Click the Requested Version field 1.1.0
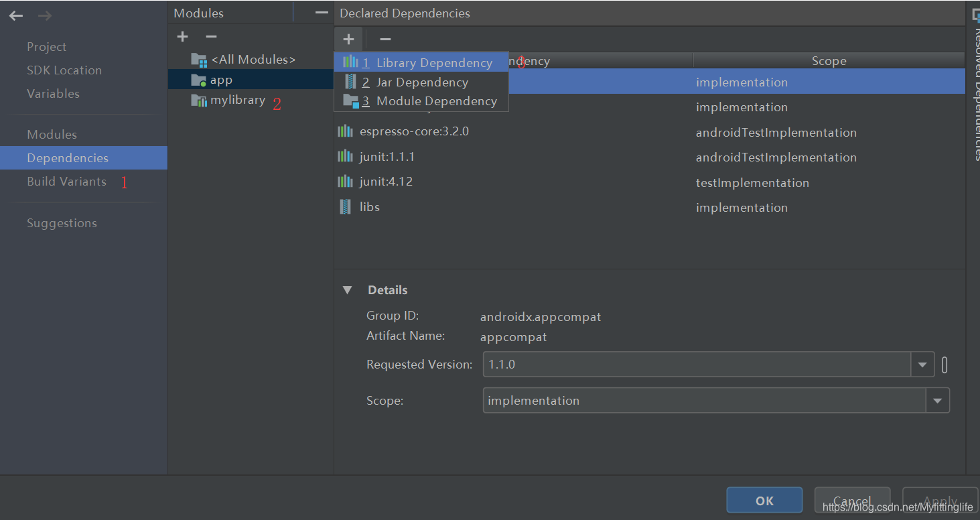 tap(697, 365)
